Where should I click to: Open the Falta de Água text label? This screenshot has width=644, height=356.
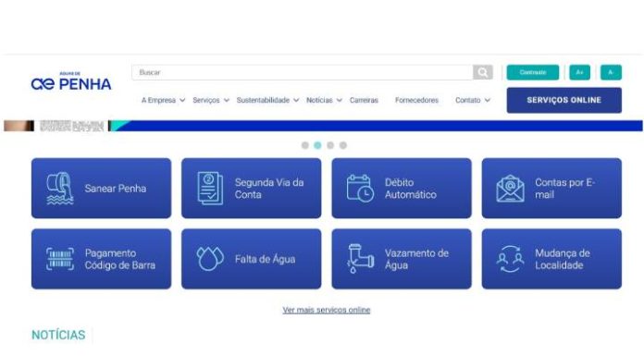(265, 259)
